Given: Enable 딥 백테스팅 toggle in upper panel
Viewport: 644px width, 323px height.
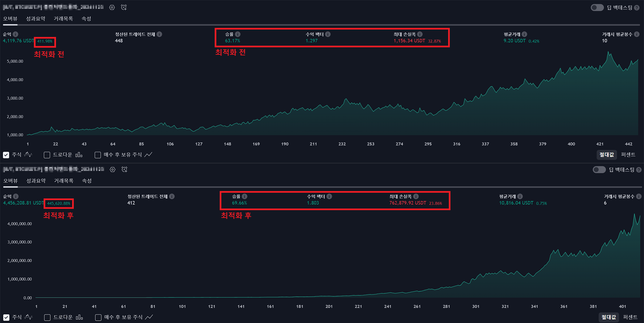Looking at the screenshot, I should tap(597, 8).
